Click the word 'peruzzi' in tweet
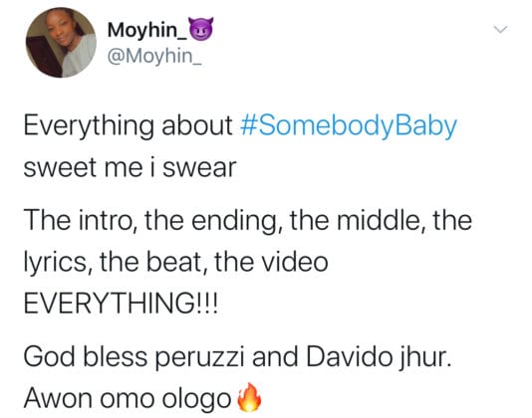The width and height of the screenshot is (532, 418). (199, 358)
